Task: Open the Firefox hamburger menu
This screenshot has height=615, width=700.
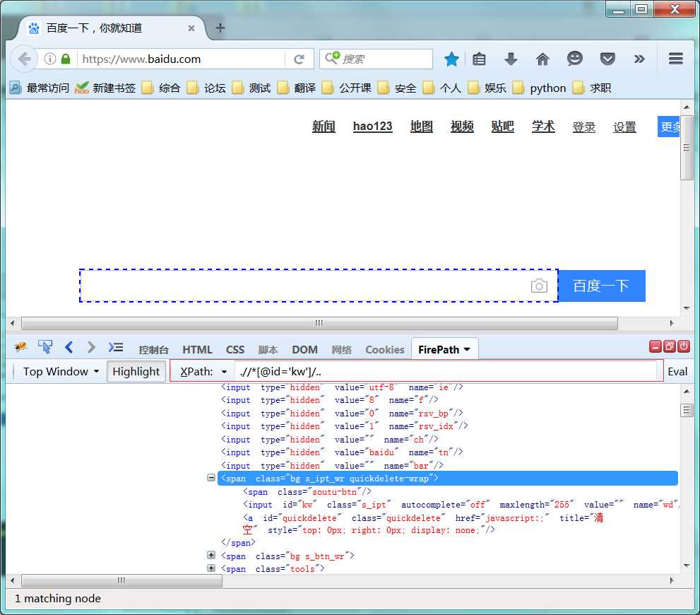Action: click(676, 59)
